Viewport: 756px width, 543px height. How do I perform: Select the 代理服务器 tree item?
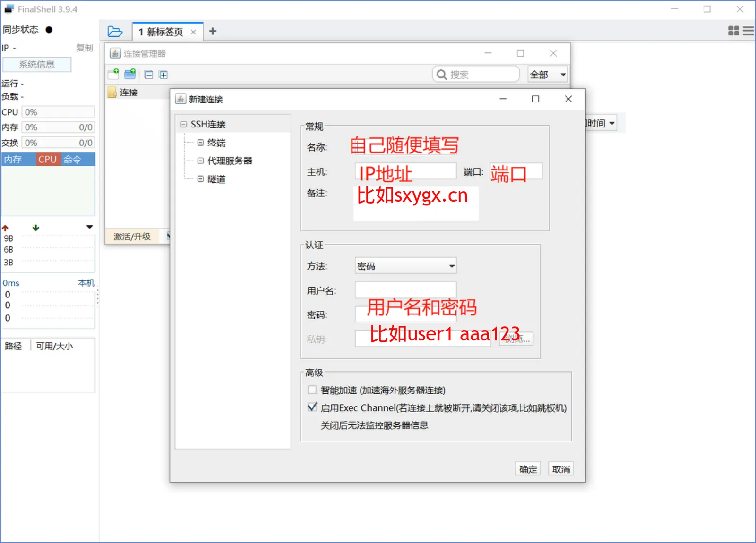coord(230,161)
